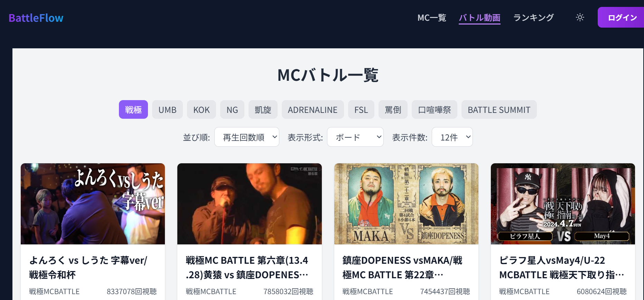This screenshot has width=644, height=300.
Task: Open the MAKA vs 鎮座DOPENESS thumbnail
Action: (x=406, y=204)
